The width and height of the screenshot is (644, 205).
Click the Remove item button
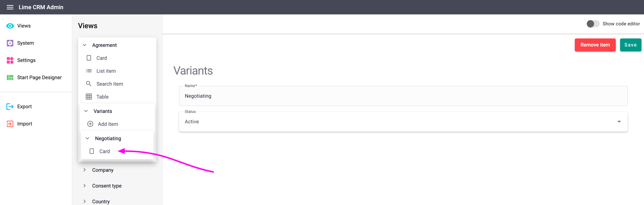595,45
